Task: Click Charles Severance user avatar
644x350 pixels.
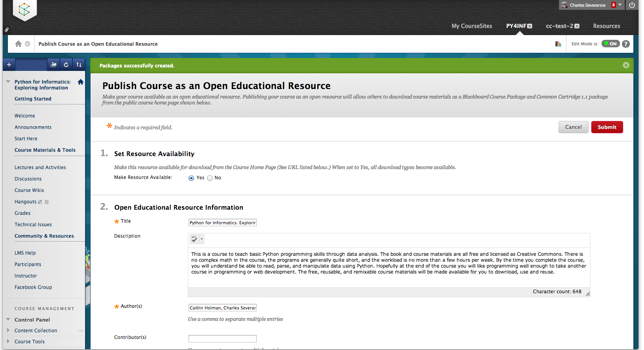Action: [564, 5]
